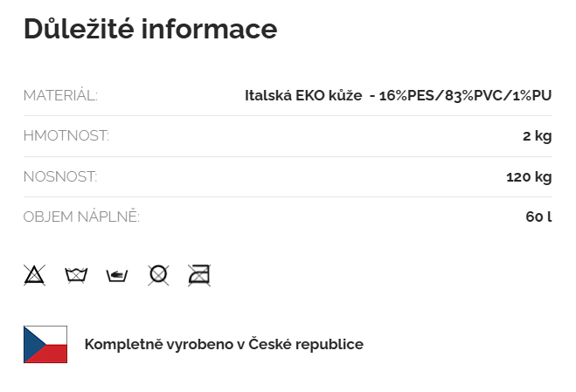Click the 120 kg load capacity value
The width and height of the screenshot is (576, 392).
(x=529, y=177)
